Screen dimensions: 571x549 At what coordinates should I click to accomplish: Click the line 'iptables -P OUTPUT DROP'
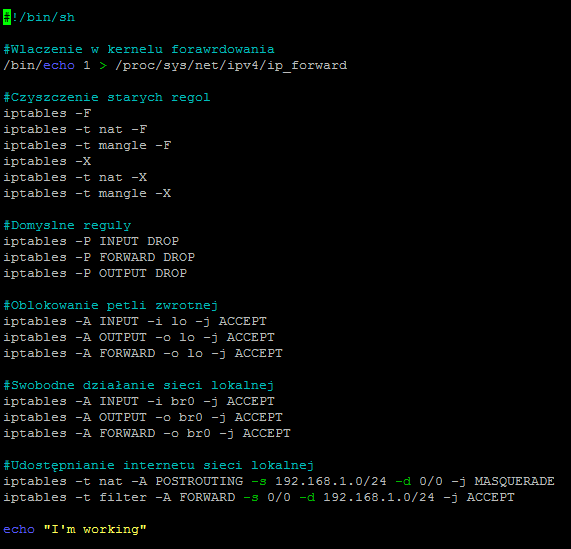(95, 273)
